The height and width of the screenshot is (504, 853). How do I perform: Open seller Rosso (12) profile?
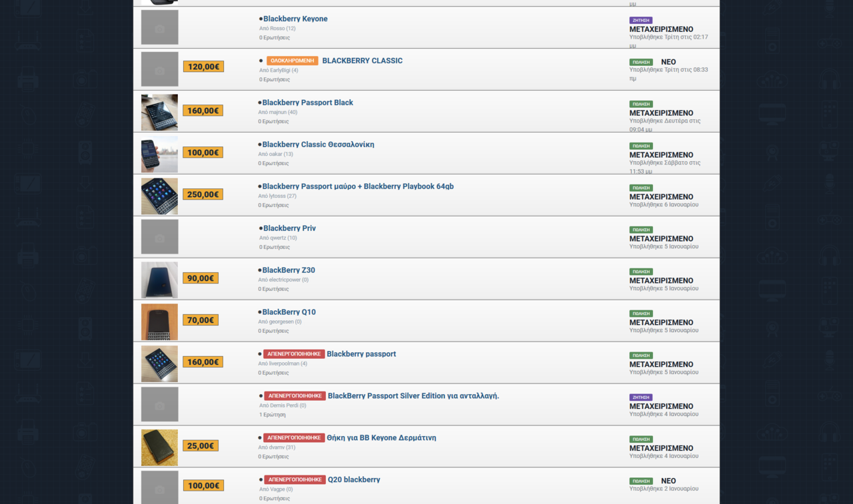click(x=277, y=29)
